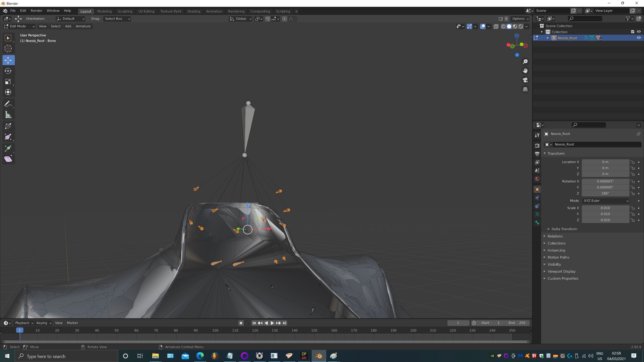This screenshot has height=362, width=644.
Task: Expand Noesis_Root in outliner tree
Action: pyautogui.click(x=548, y=38)
